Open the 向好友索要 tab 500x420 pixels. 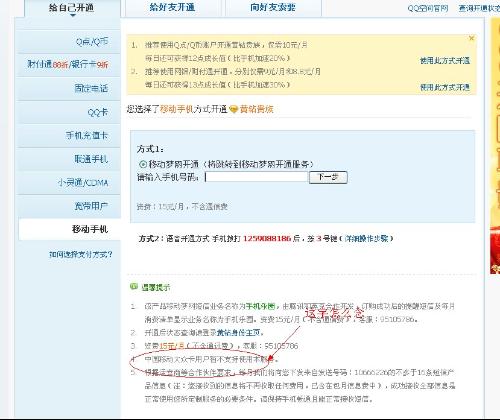click(273, 7)
